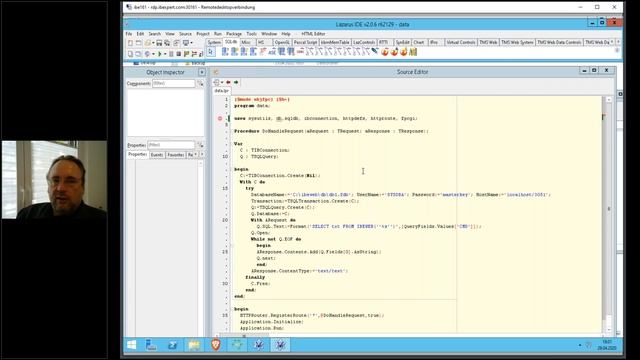This screenshot has height=360, width=640.
Task: Click the New Unit toolbar icon
Action: tap(130, 42)
